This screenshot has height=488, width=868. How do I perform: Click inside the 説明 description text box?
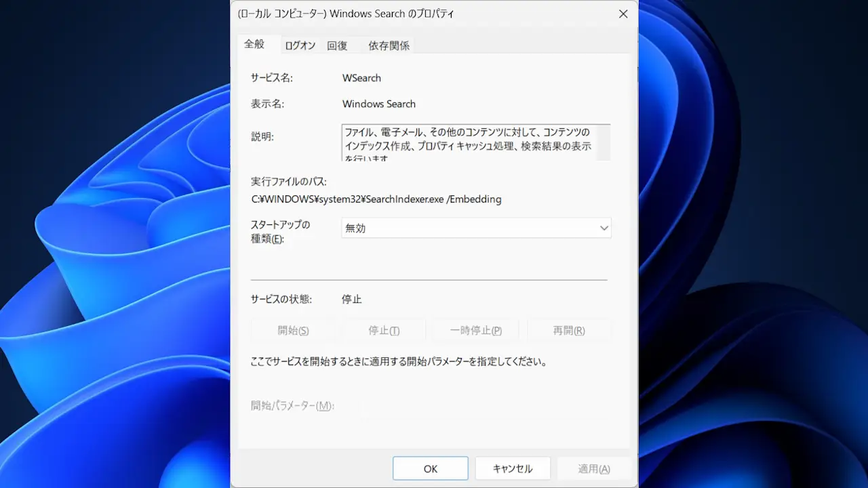468,142
